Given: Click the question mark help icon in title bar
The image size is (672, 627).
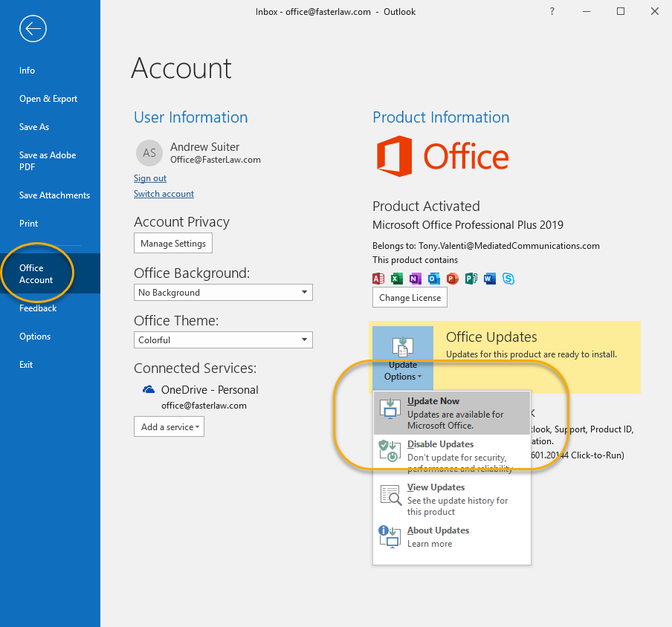Looking at the screenshot, I should [552, 12].
